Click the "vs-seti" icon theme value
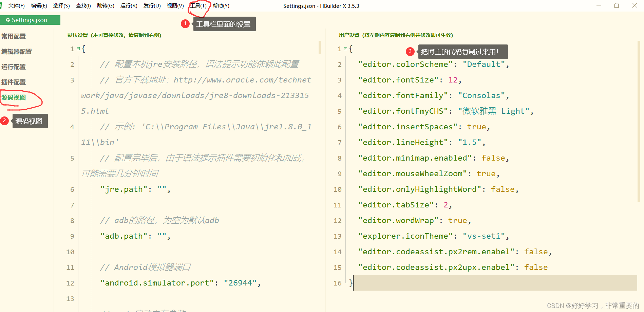The height and width of the screenshot is (312, 644). coord(484,236)
